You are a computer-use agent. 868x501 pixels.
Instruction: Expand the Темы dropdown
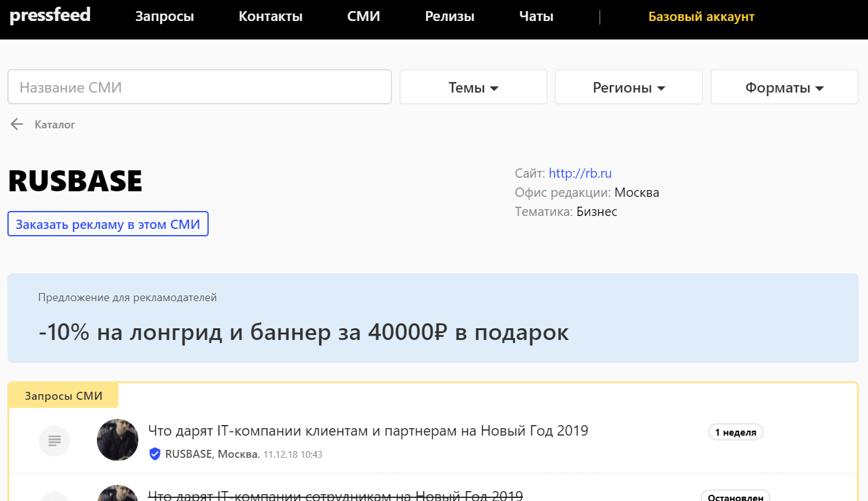[473, 88]
